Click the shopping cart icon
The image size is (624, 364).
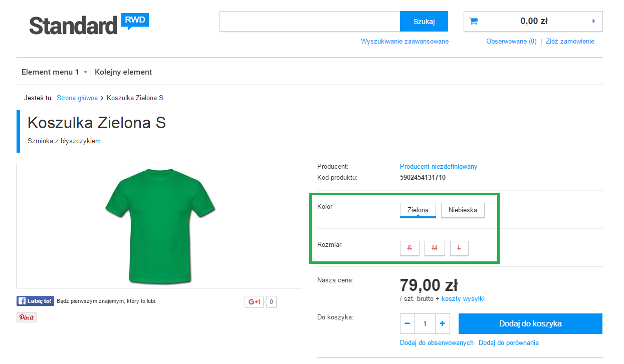pos(473,21)
